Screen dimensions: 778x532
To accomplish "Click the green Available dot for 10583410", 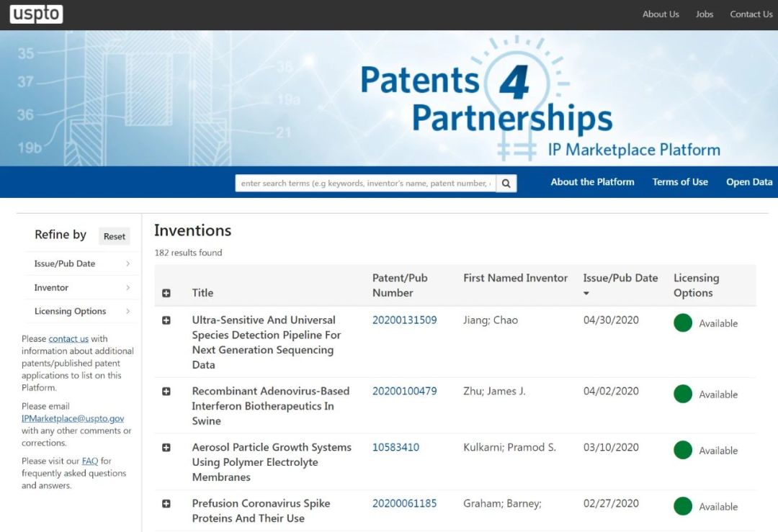I will pos(683,450).
